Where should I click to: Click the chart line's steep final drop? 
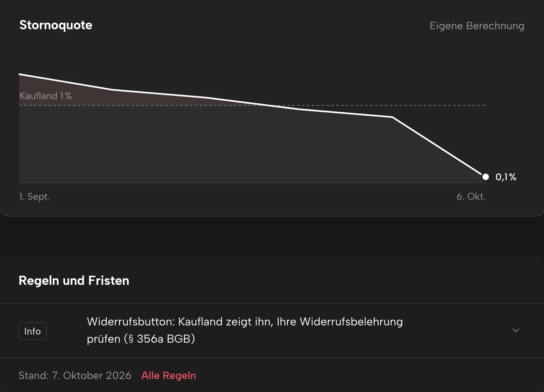[439, 147]
